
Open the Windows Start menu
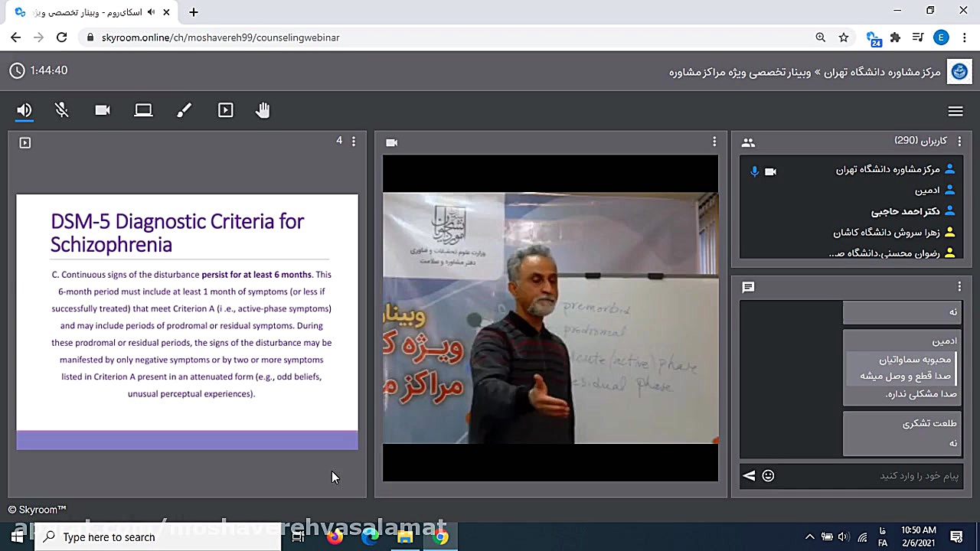tap(17, 537)
